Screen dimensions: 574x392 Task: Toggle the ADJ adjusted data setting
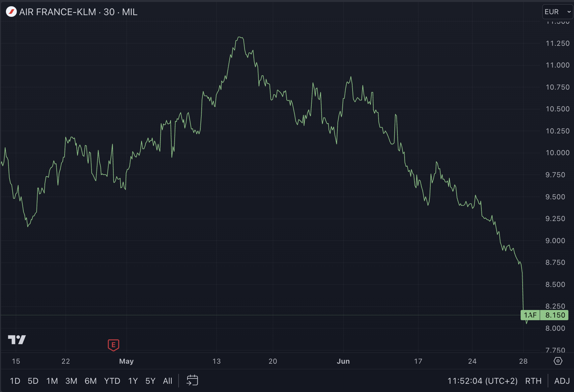click(562, 381)
